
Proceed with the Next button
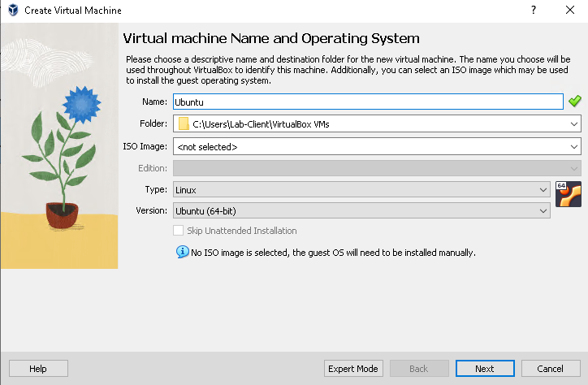coord(485,369)
